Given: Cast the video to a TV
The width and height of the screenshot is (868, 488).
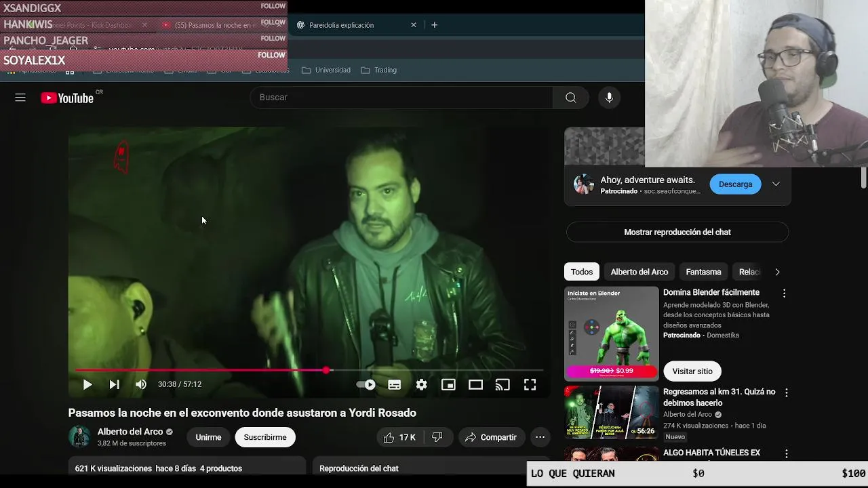Looking at the screenshot, I should point(502,384).
